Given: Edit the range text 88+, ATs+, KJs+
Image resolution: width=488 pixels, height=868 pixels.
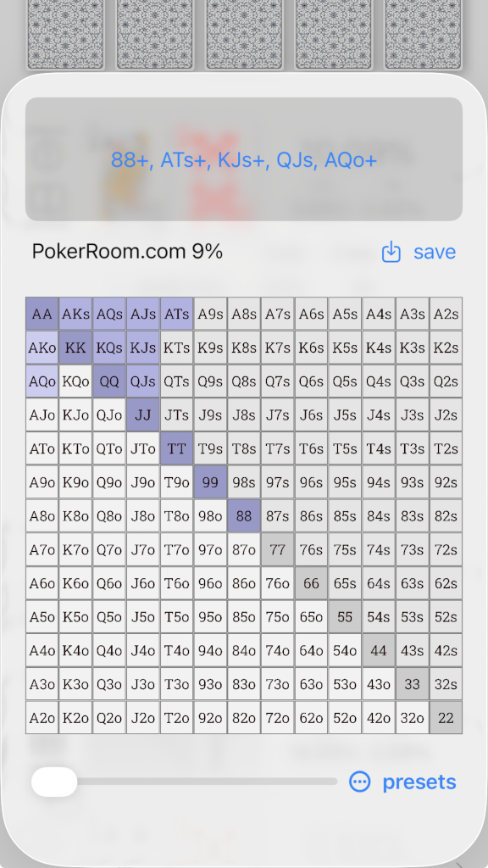Looking at the screenshot, I should pyautogui.click(x=244, y=158).
